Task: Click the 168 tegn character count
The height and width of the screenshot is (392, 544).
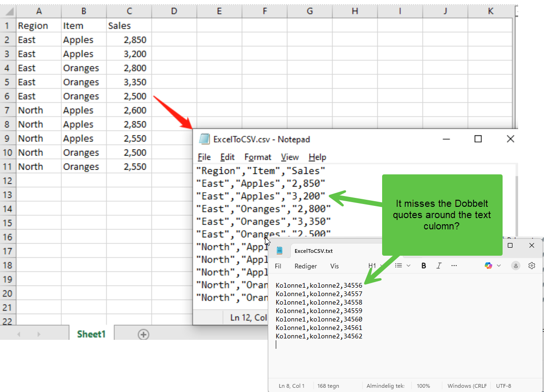Action: pos(328,386)
